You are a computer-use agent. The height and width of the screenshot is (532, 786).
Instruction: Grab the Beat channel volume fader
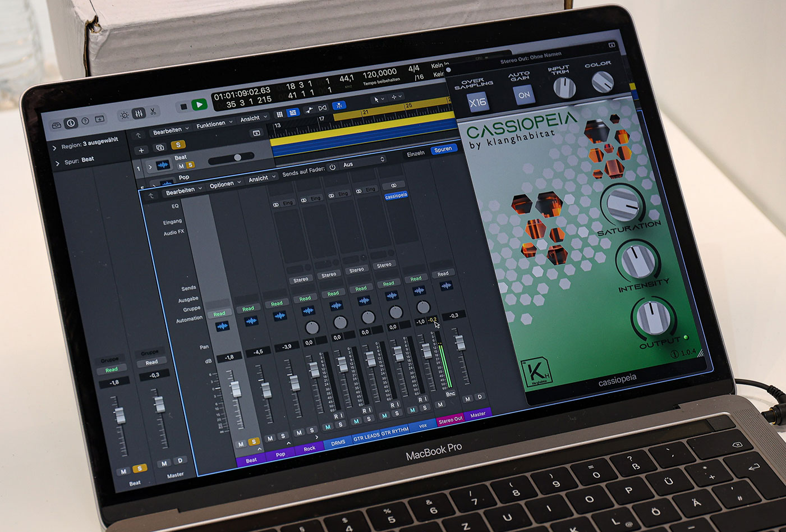236,389
